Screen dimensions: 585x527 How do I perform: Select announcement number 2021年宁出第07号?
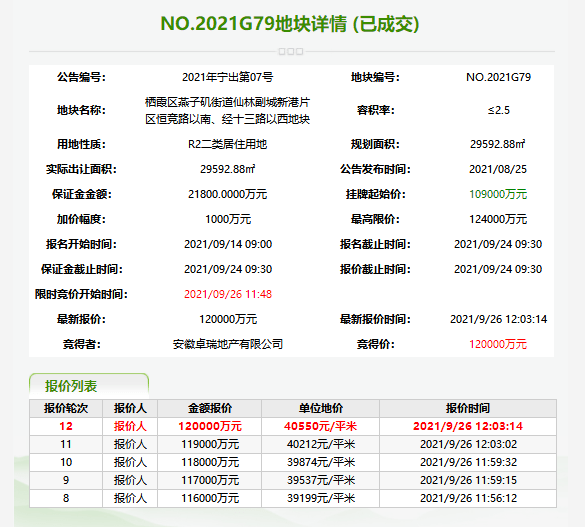pyautogui.click(x=228, y=77)
